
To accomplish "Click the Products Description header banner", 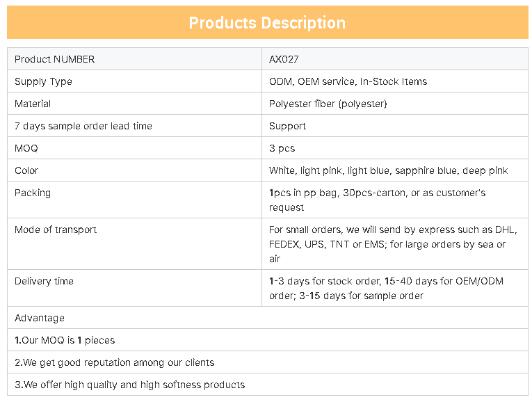I will click(267, 22).
